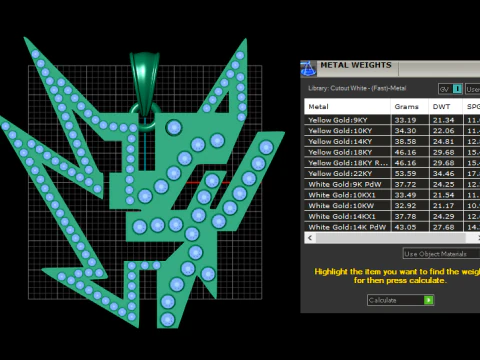Click the Metal Weights scale icon
The height and width of the screenshot is (360, 480).
click(308, 68)
